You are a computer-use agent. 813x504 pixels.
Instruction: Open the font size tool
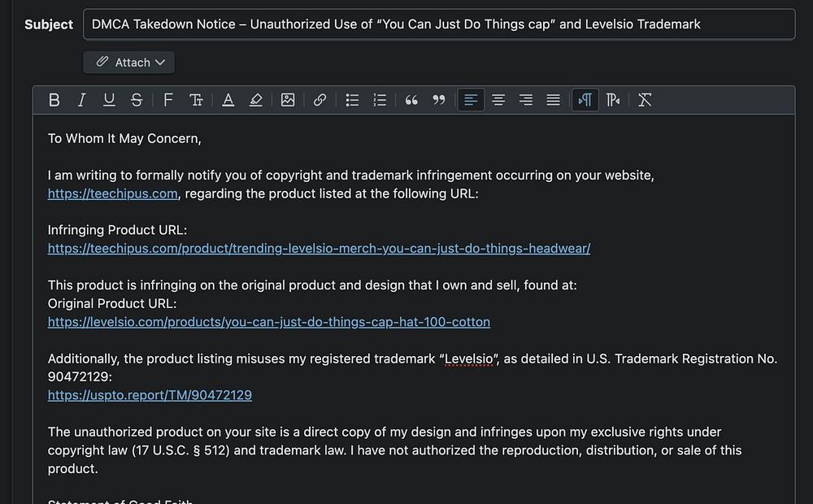point(196,100)
